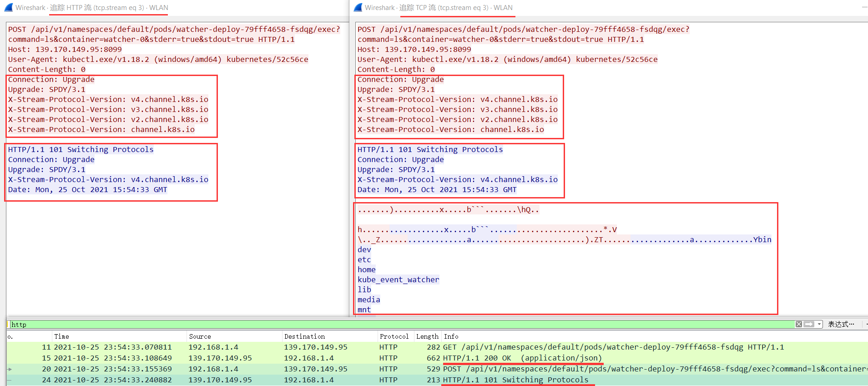Open the 表达式… expression builder
The image size is (868, 386).
[x=841, y=324]
